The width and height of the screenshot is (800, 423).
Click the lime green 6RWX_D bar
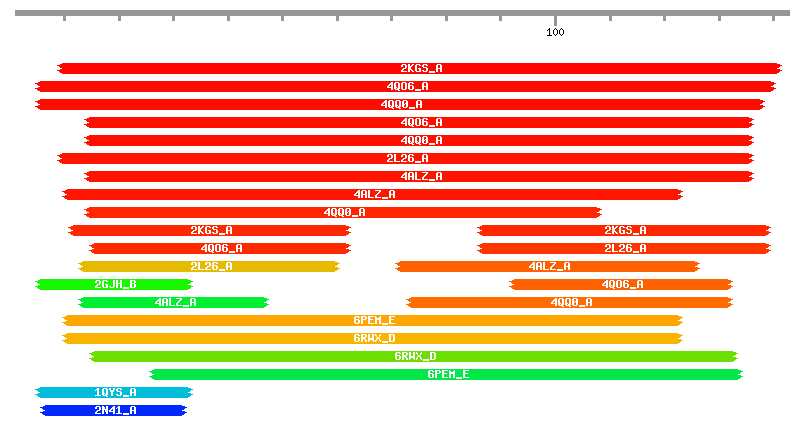tap(414, 356)
